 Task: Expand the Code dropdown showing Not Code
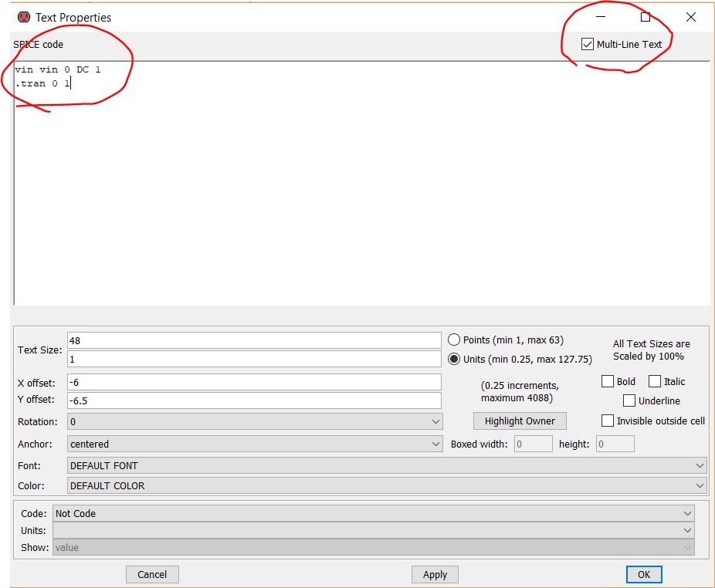(x=374, y=513)
